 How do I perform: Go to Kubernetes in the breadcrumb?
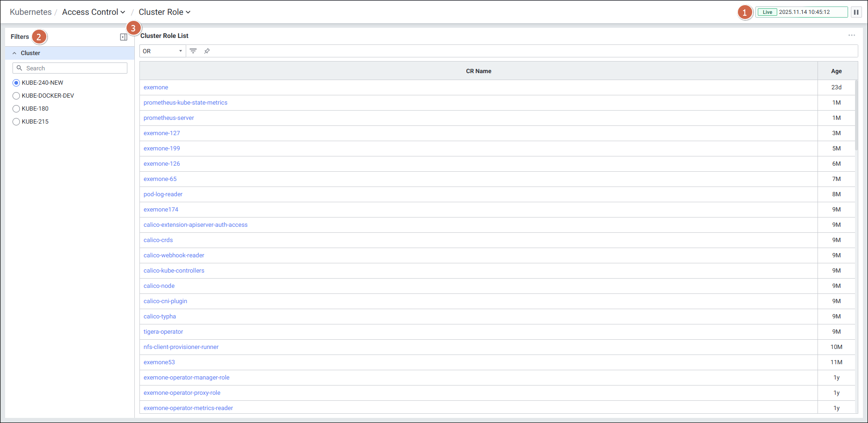pyautogui.click(x=31, y=12)
